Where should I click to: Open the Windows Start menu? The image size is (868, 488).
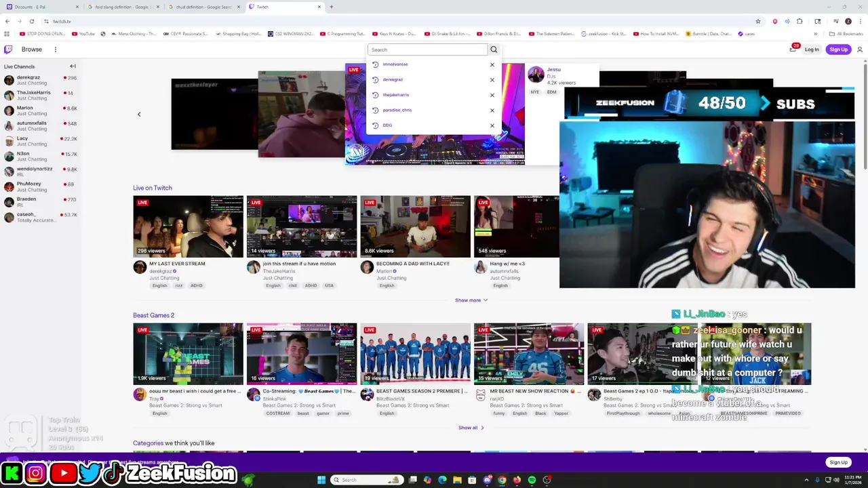click(321, 480)
